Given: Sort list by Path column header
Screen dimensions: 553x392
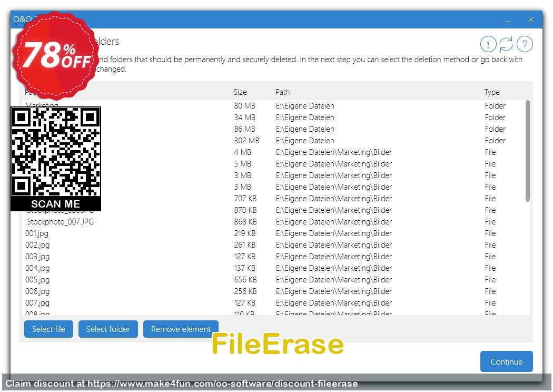Looking at the screenshot, I should (x=282, y=92).
